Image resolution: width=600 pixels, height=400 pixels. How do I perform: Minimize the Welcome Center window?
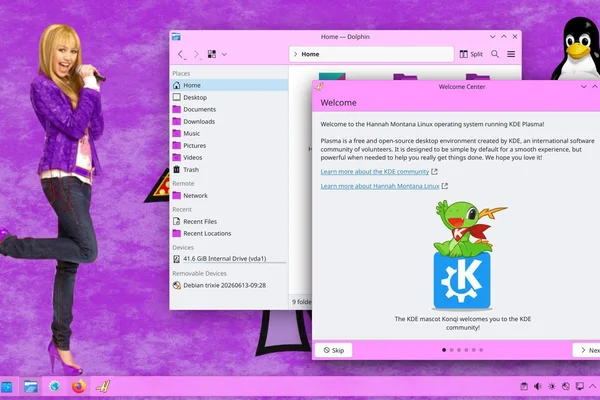point(584,87)
